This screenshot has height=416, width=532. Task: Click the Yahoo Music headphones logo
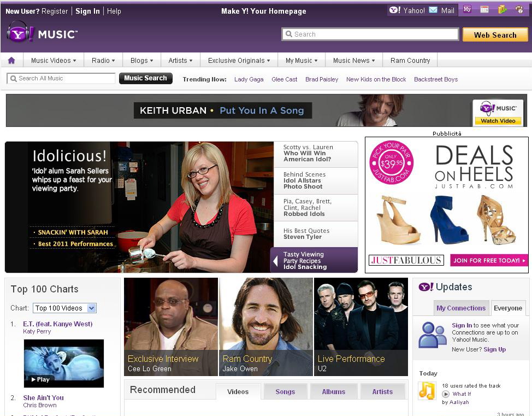(x=18, y=33)
